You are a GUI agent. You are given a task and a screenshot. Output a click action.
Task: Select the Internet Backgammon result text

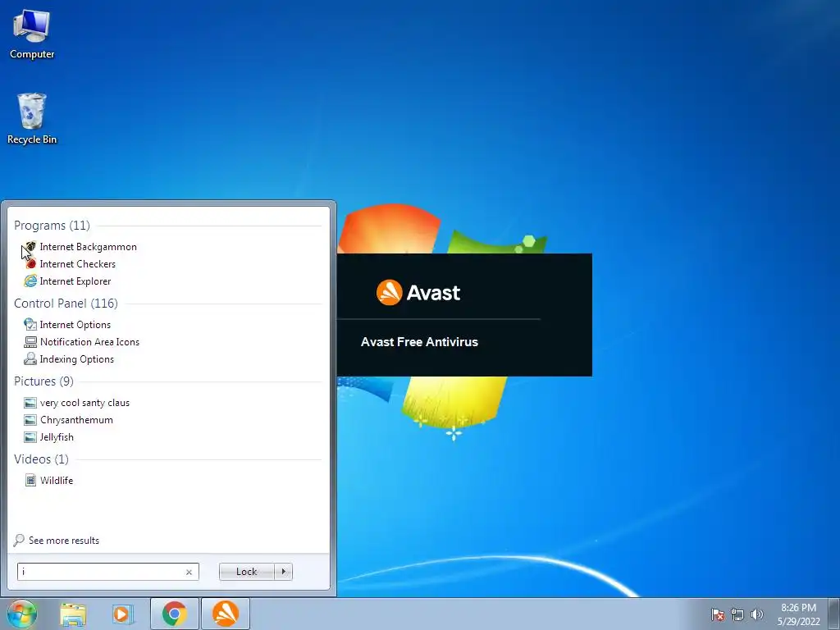tap(89, 247)
